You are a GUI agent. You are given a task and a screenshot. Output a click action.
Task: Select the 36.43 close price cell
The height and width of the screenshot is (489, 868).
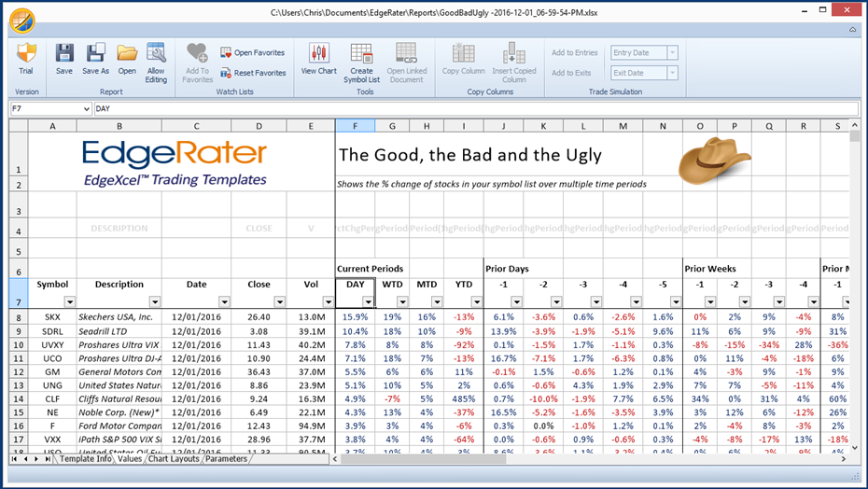(259, 371)
